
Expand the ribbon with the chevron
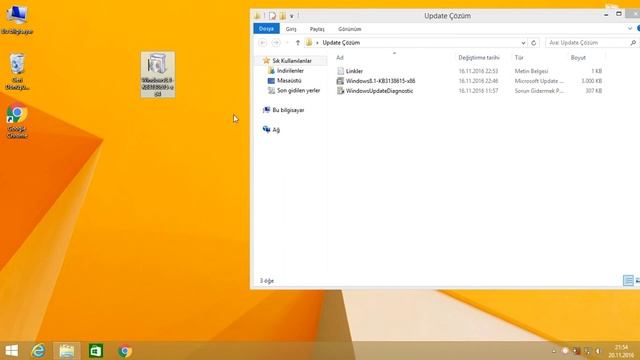[x=630, y=29]
